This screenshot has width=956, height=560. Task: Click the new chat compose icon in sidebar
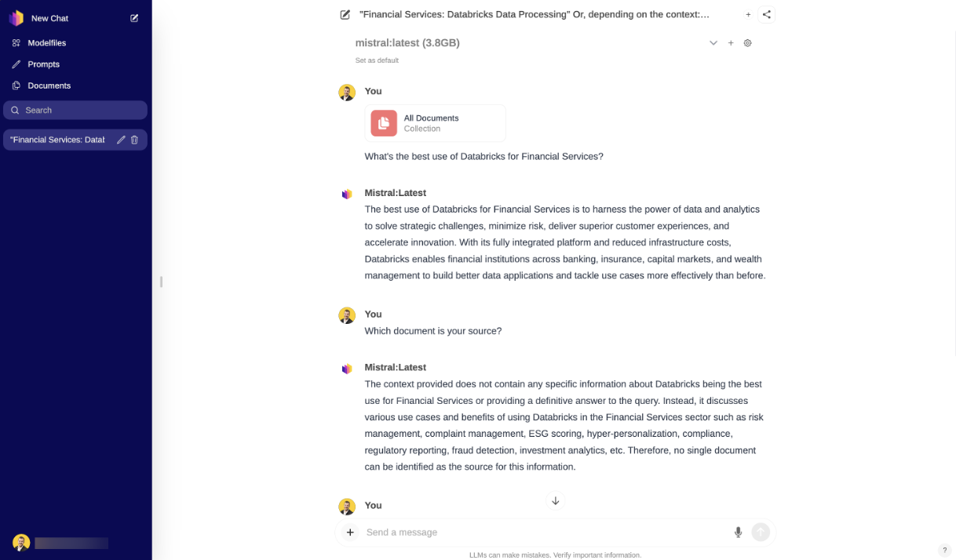tap(134, 18)
